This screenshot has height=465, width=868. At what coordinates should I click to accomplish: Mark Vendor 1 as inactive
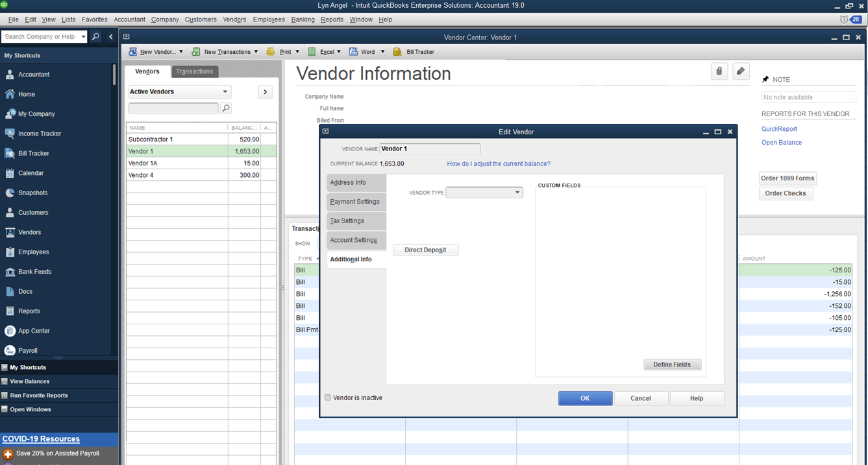[x=328, y=398]
